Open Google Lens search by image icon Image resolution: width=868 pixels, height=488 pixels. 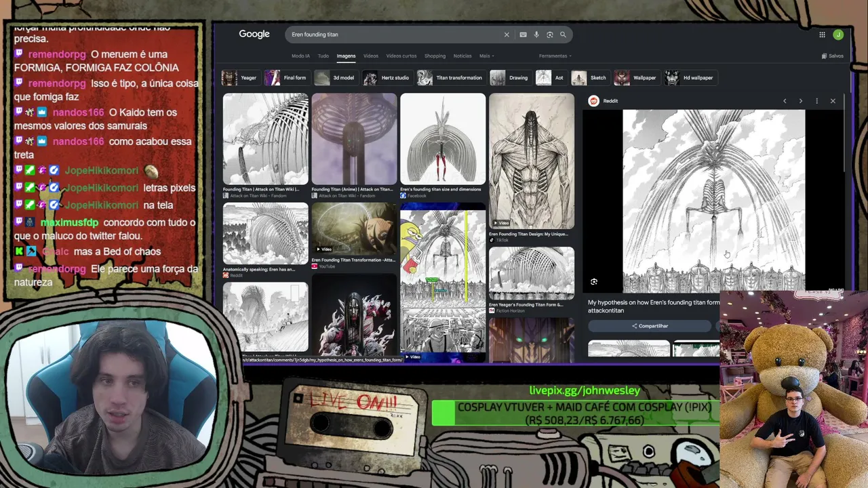click(x=550, y=35)
